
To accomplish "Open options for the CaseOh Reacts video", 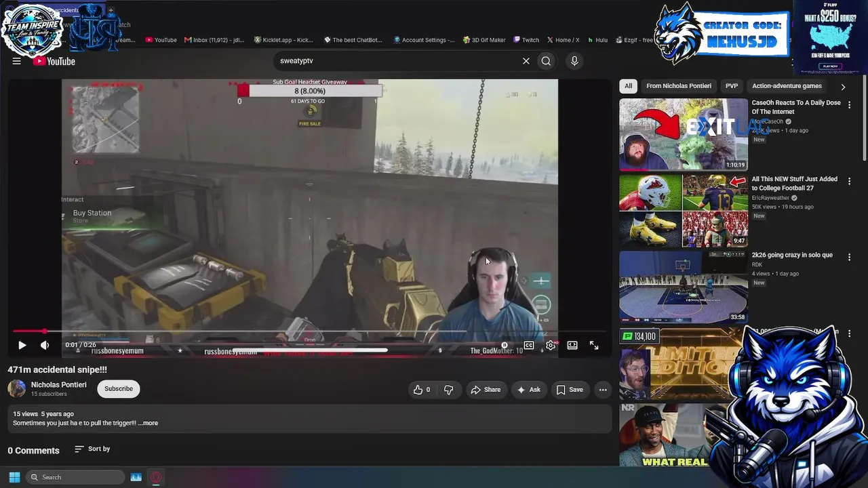I will [849, 105].
